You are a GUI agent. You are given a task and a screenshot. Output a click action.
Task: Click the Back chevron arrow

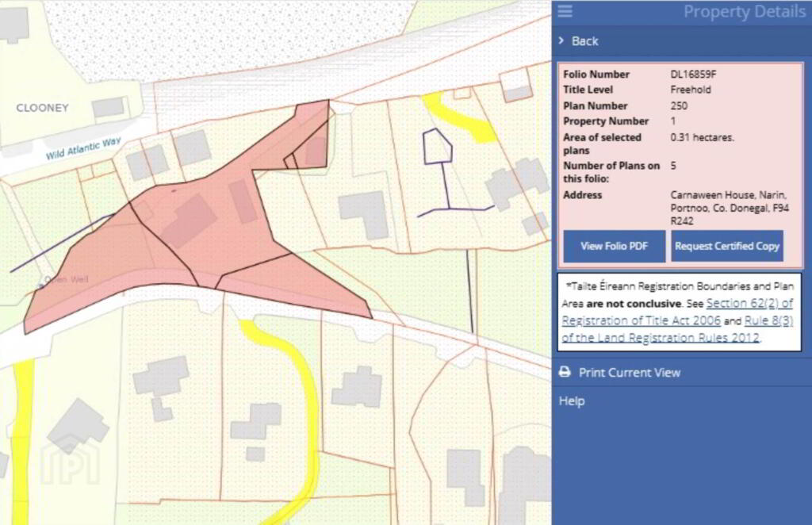coord(561,40)
